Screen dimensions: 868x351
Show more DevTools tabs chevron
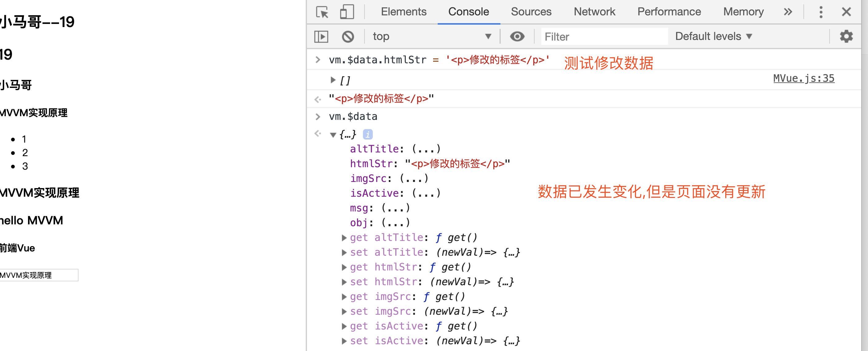tap(788, 12)
